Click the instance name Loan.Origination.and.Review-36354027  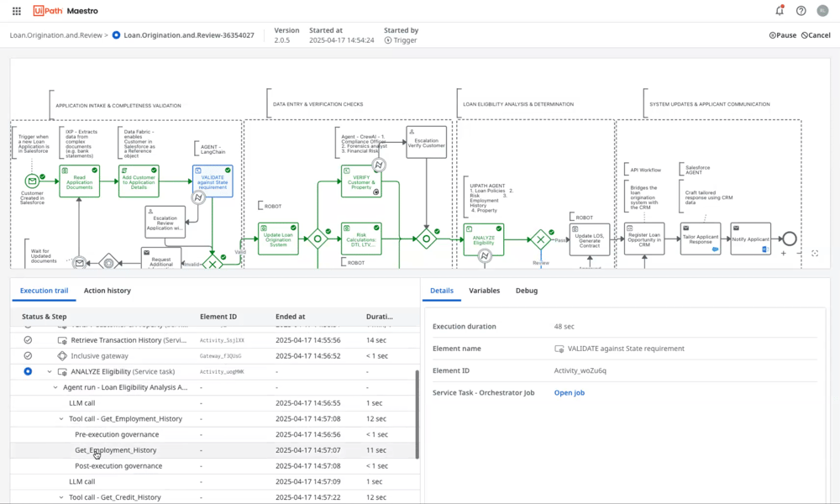[x=188, y=35]
